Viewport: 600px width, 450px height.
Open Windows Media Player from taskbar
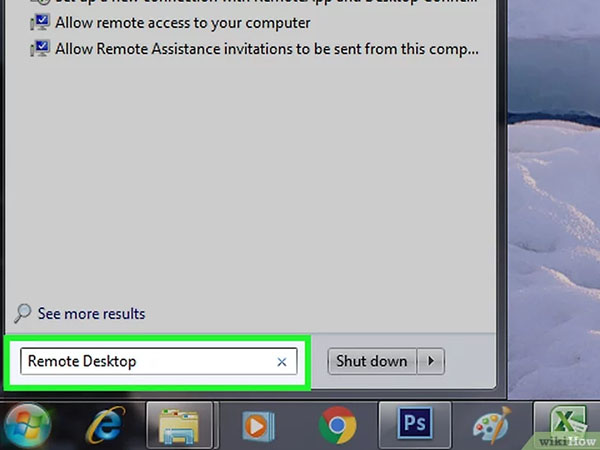[258, 426]
